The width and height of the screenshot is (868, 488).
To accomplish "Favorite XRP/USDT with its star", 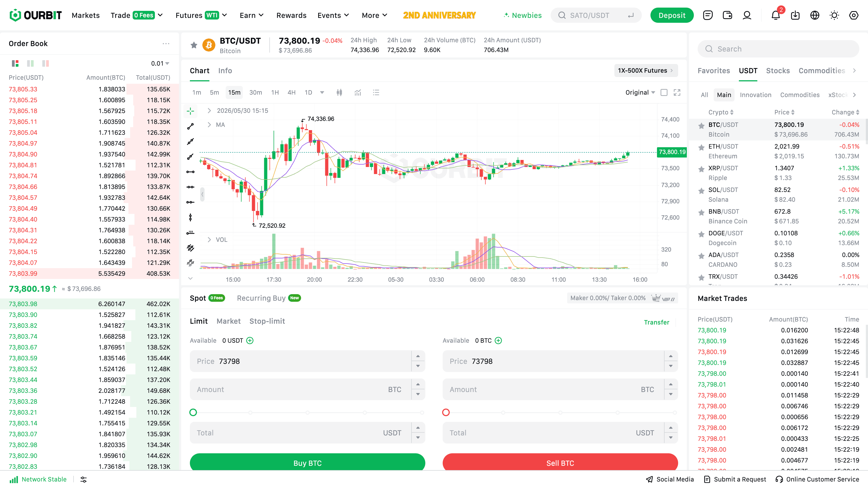I will [701, 169].
